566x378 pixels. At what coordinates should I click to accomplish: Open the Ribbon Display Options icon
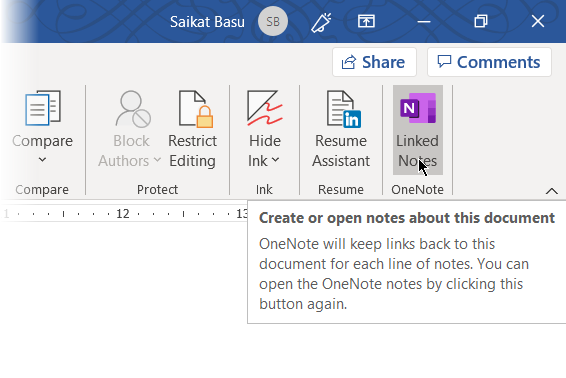tap(366, 21)
